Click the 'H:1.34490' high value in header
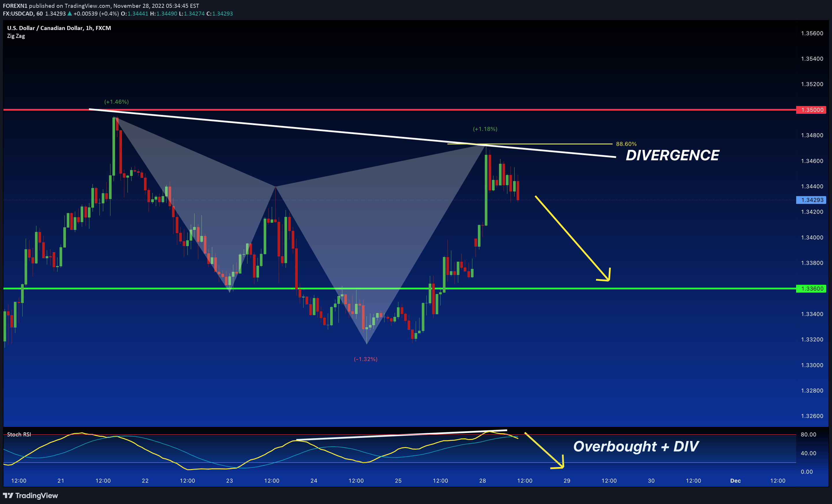 [x=163, y=14]
